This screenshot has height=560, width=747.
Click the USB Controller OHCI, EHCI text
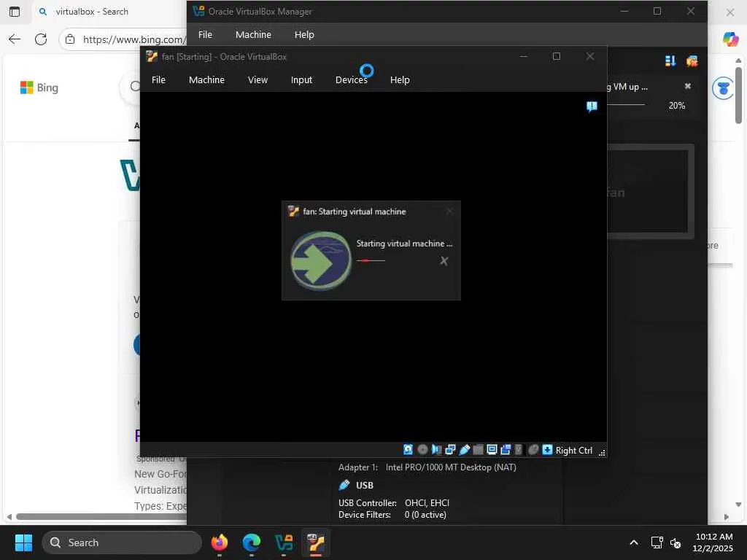(394, 503)
